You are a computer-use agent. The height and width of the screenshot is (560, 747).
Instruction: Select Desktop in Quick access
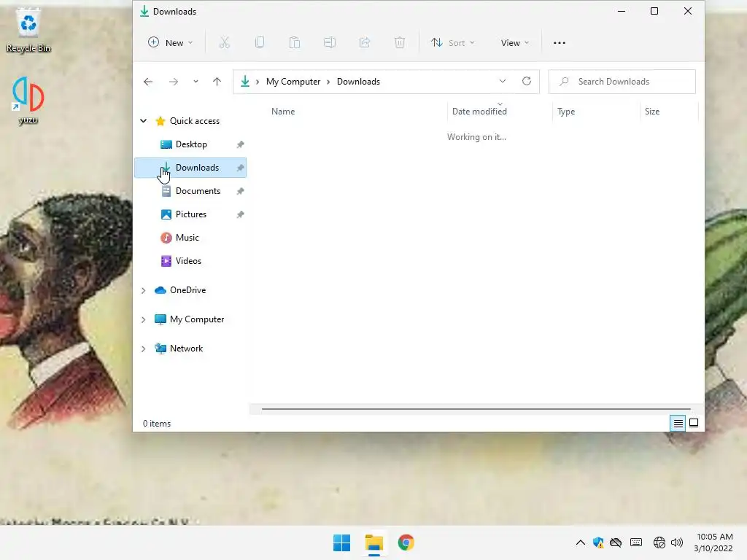click(190, 144)
